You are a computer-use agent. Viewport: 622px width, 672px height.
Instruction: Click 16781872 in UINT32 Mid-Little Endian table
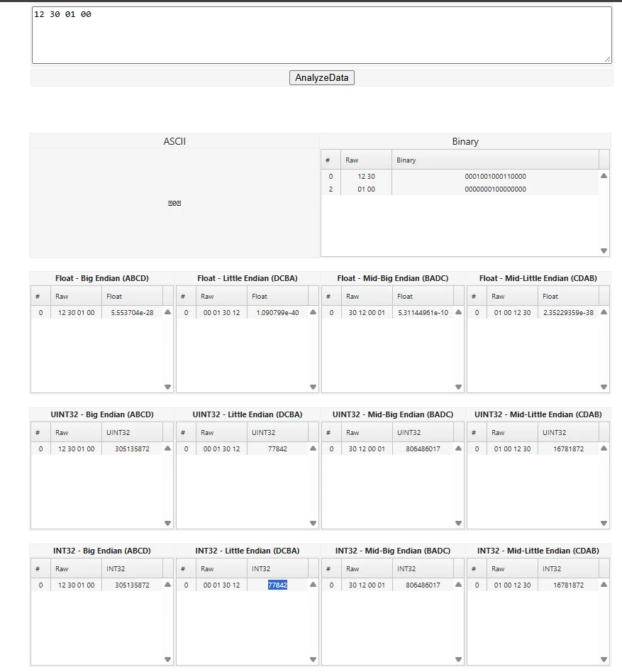click(x=569, y=448)
